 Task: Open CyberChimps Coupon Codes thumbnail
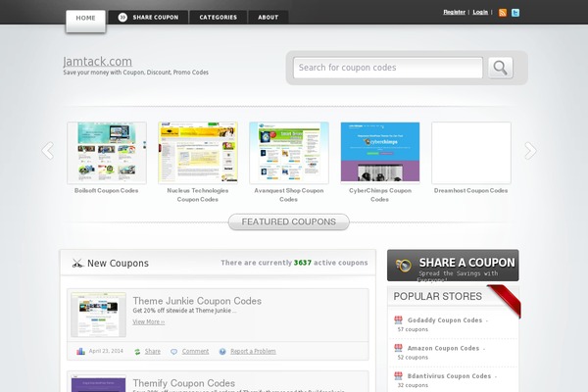380,152
